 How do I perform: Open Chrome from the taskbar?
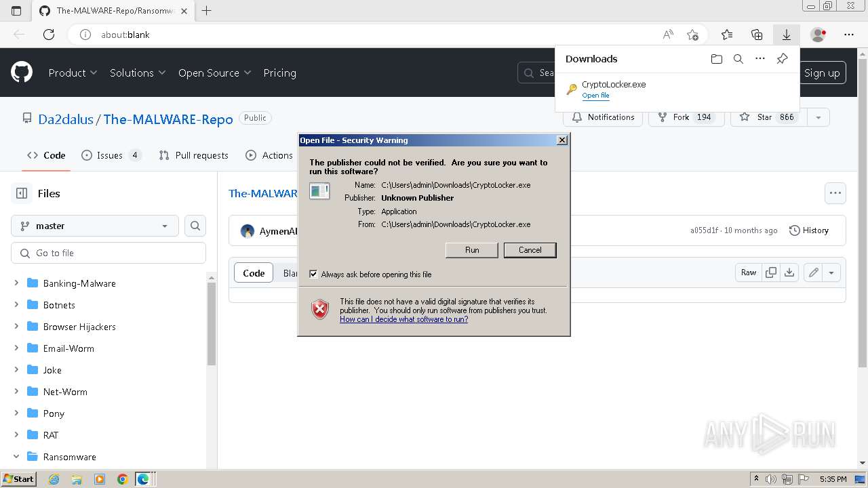(x=122, y=479)
